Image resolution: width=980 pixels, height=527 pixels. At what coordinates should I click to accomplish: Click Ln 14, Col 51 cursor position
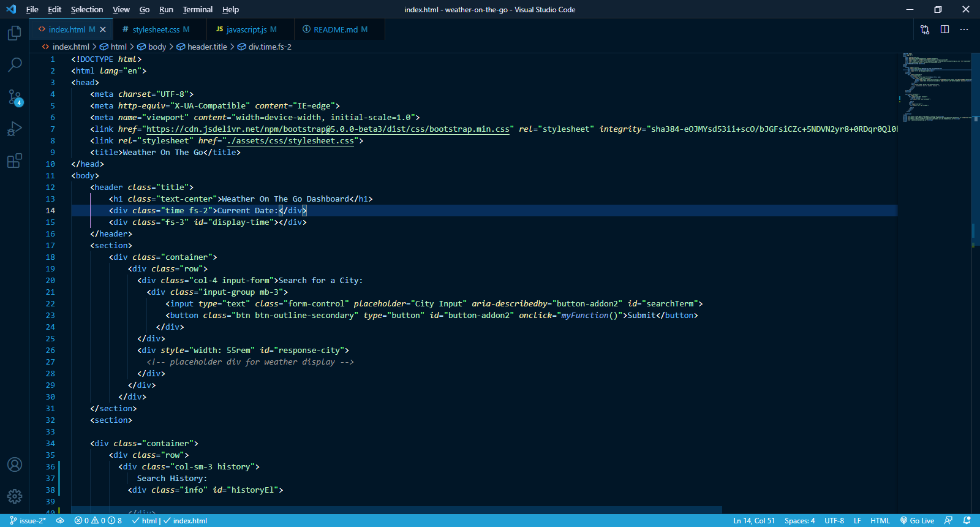754,521
